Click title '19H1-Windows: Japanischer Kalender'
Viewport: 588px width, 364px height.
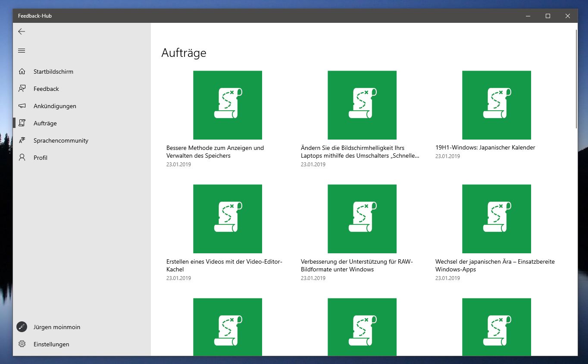coord(485,147)
